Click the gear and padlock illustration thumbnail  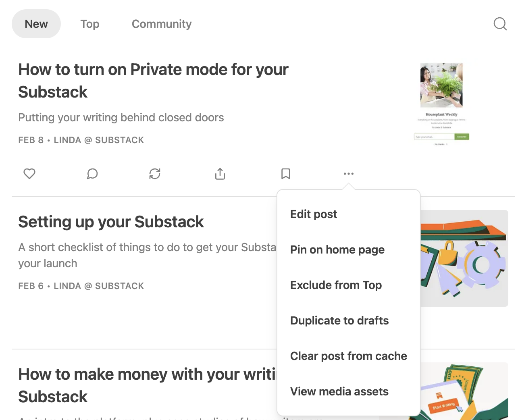click(x=464, y=258)
